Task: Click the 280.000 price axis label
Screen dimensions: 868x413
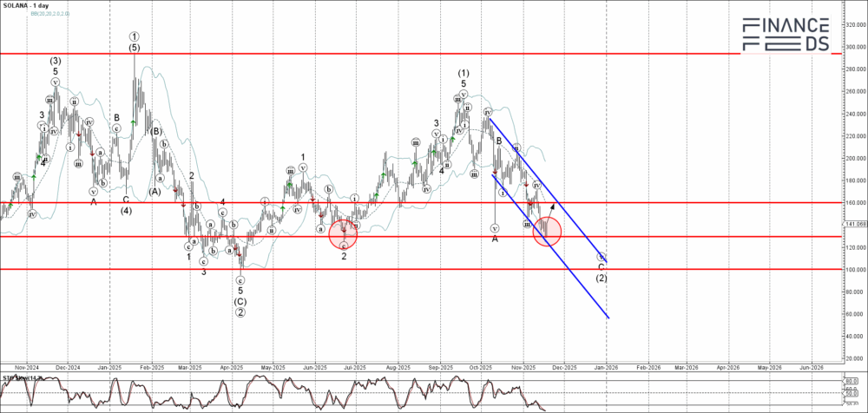Action: pyautogui.click(x=856, y=69)
